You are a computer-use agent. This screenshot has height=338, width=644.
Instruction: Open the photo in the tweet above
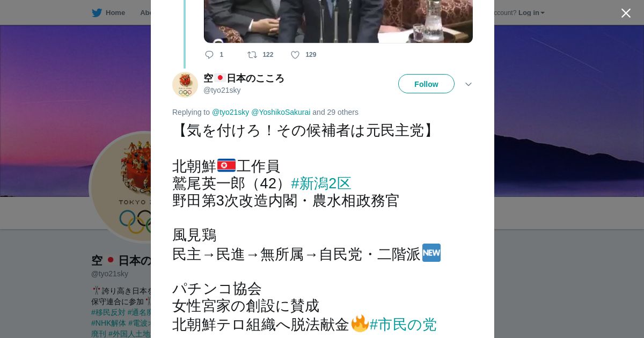coord(338,21)
